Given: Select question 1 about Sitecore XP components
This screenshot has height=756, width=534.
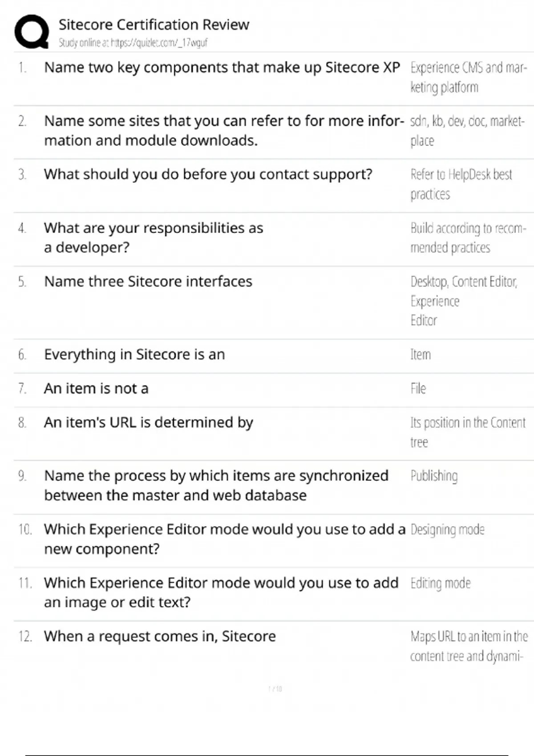Looking at the screenshot, I should [222, 68].
